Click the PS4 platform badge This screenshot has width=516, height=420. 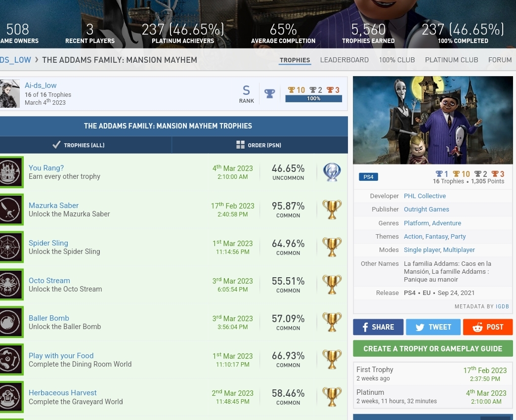coord(368,177)
